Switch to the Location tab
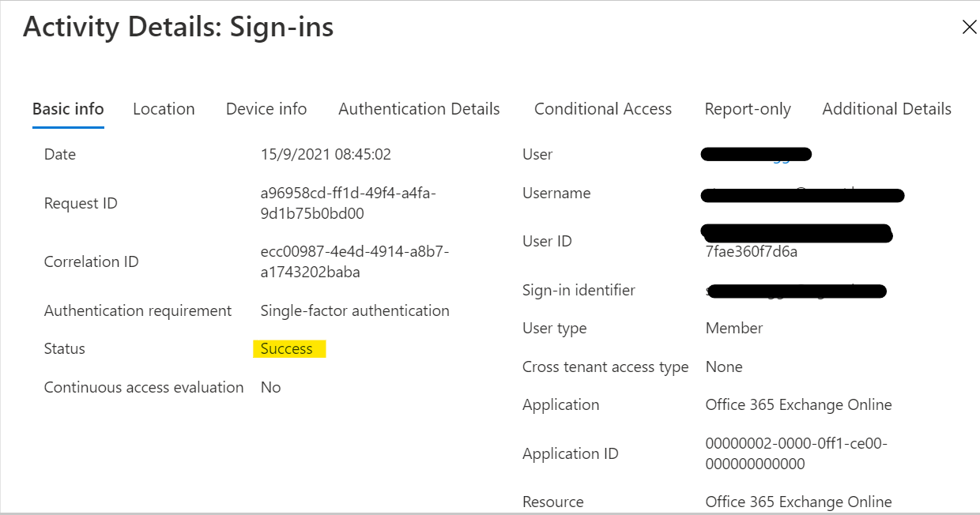This screenshot has height=515, width=980. pyautogui.click(x=164, y=109)
